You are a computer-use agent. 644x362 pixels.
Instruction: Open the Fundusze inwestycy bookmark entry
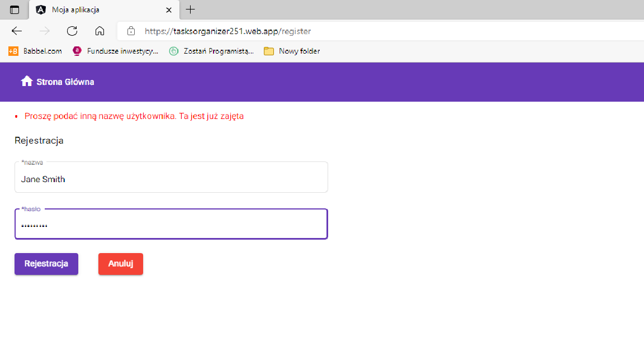point(115,51)
